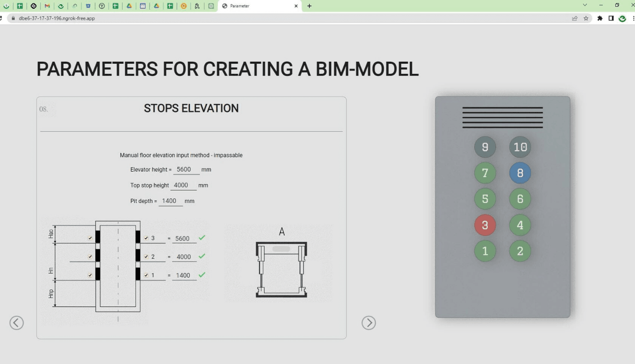Select the Parameter browser tab

coord(258,6)
